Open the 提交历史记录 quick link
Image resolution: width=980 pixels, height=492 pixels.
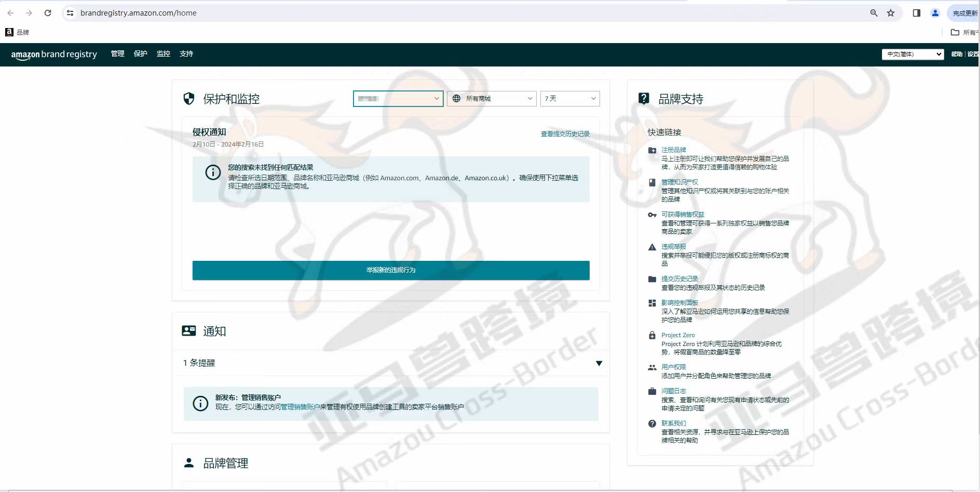pos(680,279)
